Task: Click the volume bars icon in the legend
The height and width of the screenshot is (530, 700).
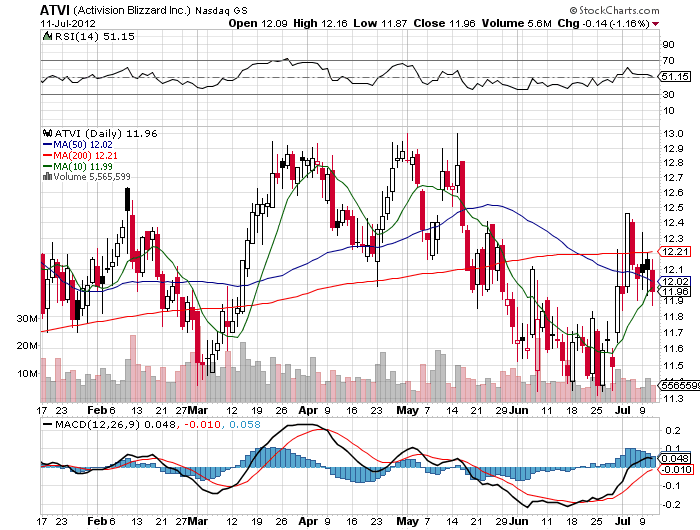Action: pos(47,177)
